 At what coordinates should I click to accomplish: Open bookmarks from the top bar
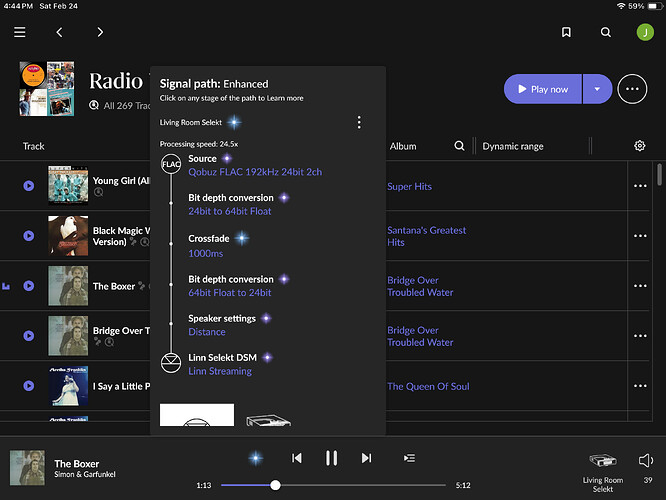point(566,32)
